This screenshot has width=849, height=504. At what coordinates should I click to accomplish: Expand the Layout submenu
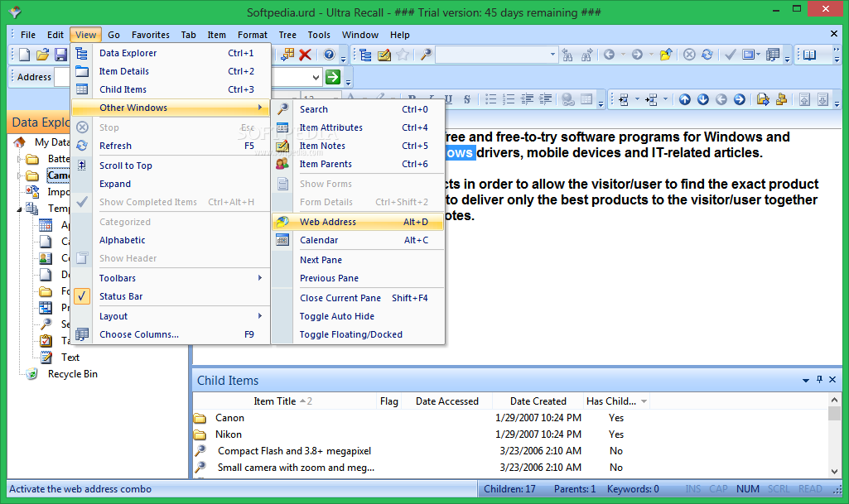[171, 316]
